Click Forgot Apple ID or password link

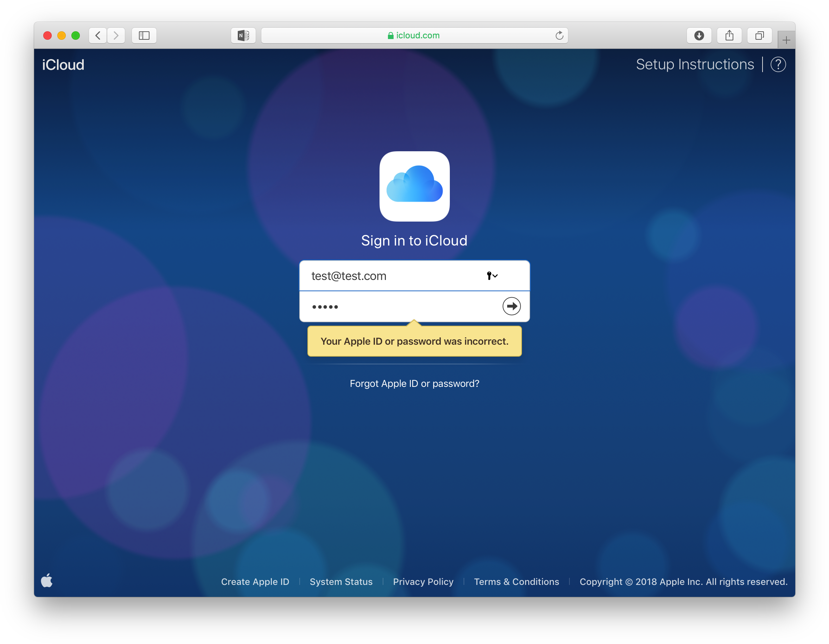pos(414,384)
